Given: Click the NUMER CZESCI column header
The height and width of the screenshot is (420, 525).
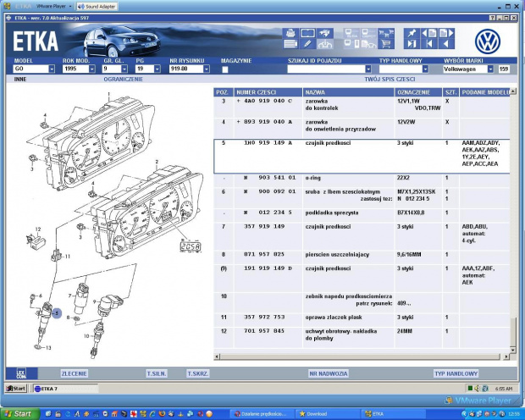Looking at the screenshot, I should (268, 92).
